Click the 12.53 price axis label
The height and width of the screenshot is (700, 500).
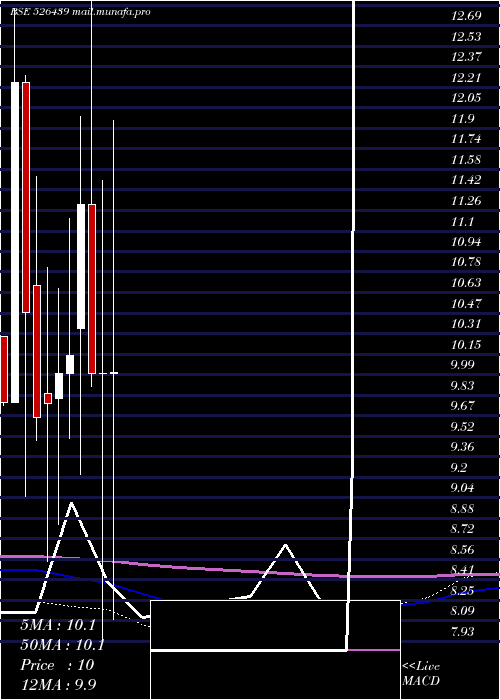click(x=466, y=37)
